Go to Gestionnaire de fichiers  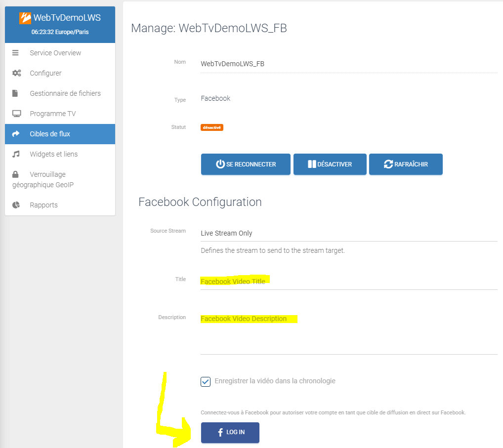tap(60, 93)
